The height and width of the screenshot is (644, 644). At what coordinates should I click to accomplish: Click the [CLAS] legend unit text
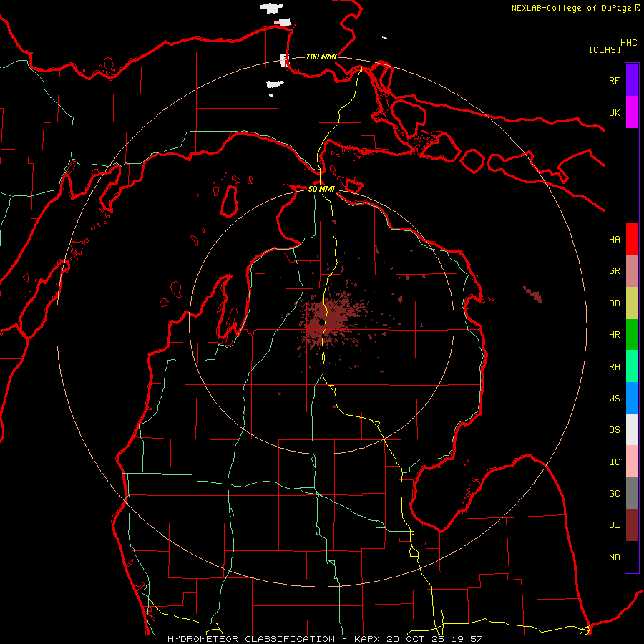605,49
